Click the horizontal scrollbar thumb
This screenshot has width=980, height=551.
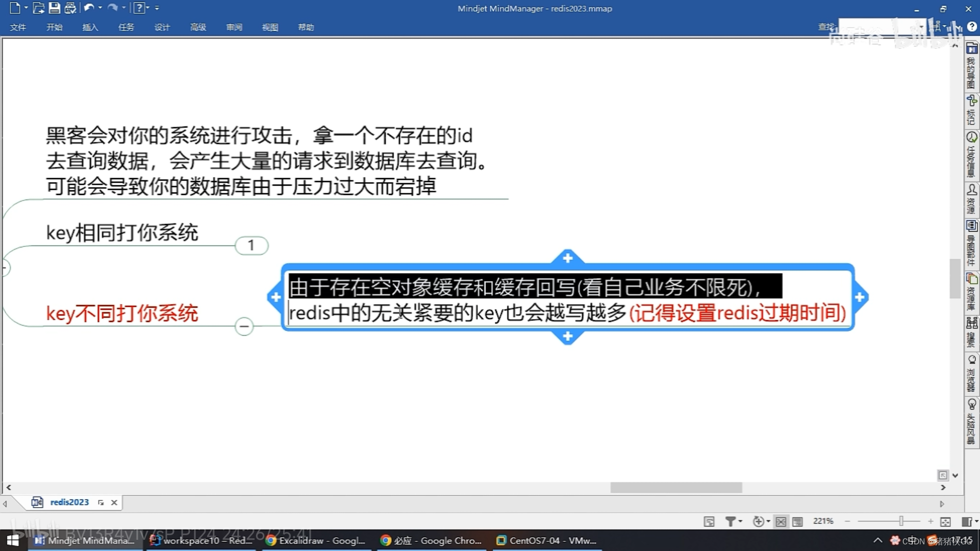pyautogui.click(x=676, y=488)
